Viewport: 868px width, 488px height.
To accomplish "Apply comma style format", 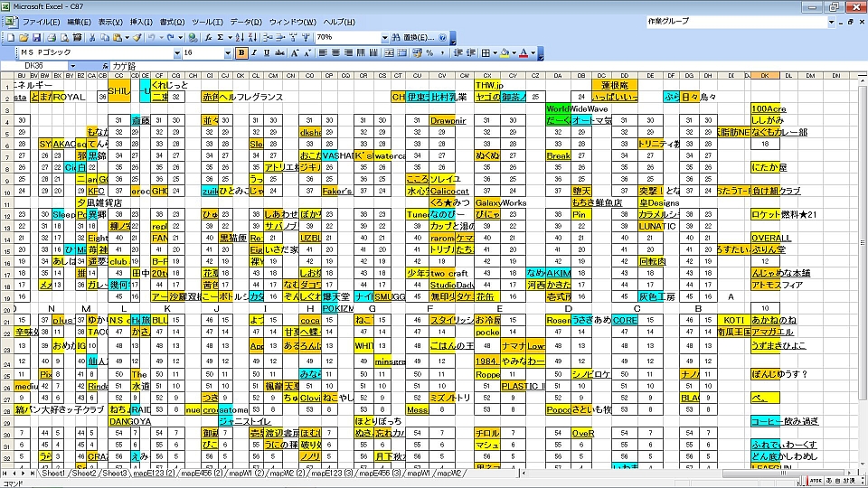I will [x=442, y=53].
